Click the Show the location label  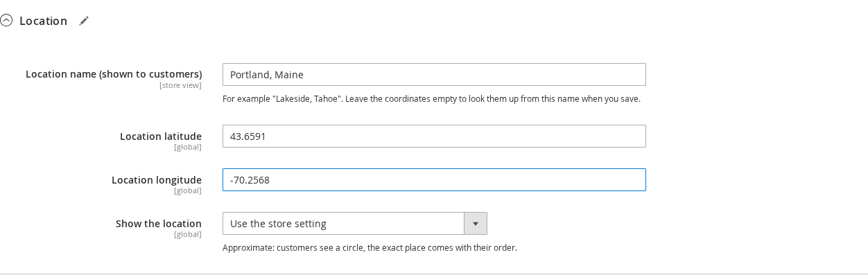159,224
